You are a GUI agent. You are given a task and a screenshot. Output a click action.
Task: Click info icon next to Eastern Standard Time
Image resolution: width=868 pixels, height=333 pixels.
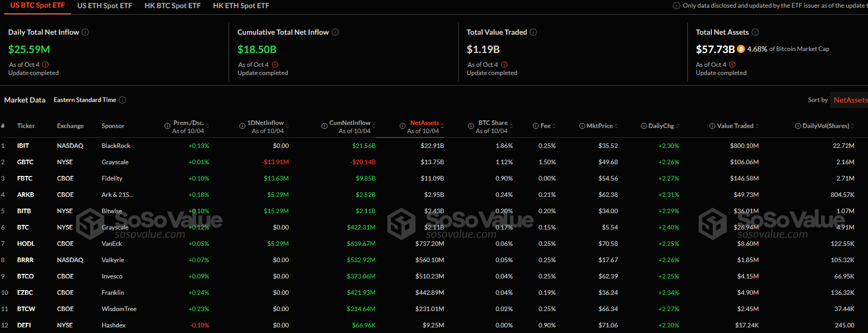tap(122, 100)
